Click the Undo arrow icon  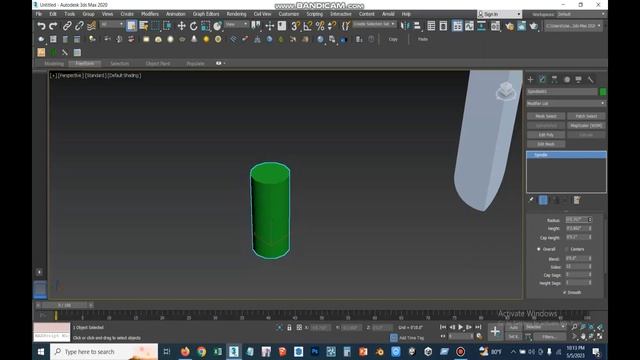[41, 26]
